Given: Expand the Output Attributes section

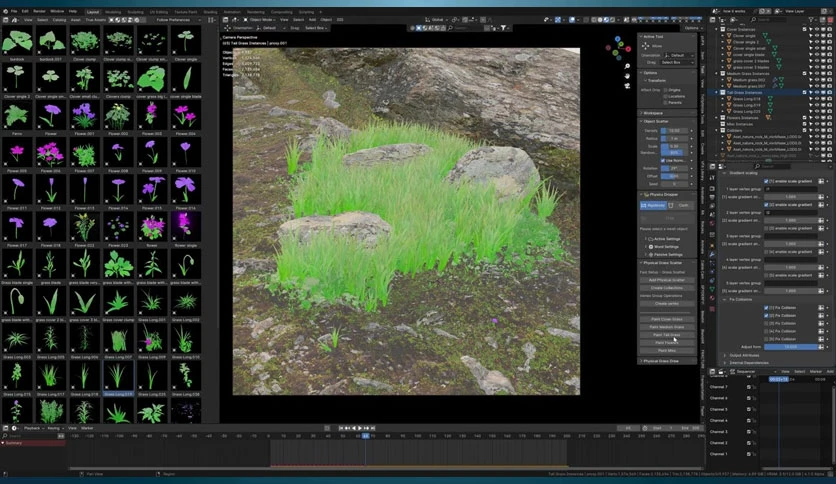Looking at the screenshot, I should coord(744,355).
